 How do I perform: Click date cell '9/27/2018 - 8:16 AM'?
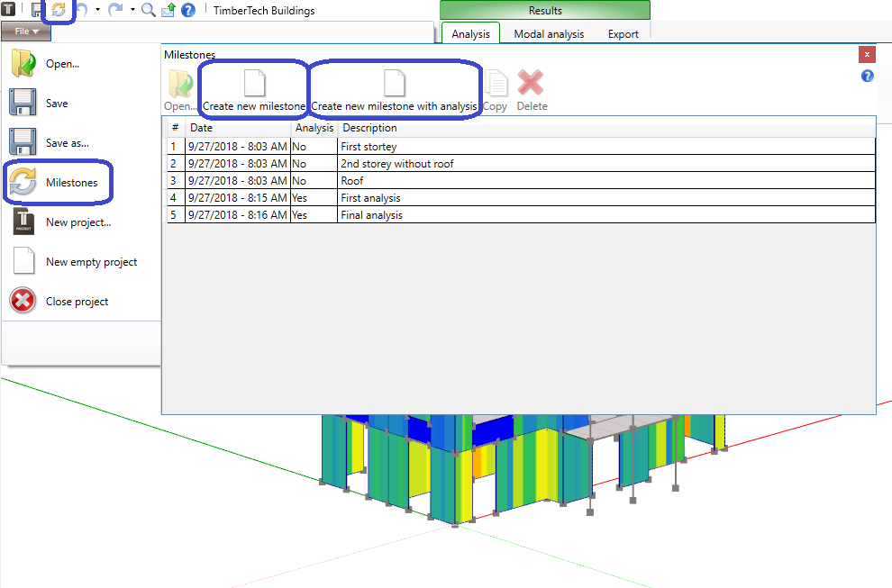pyautogui.click(x=238, y=214)
